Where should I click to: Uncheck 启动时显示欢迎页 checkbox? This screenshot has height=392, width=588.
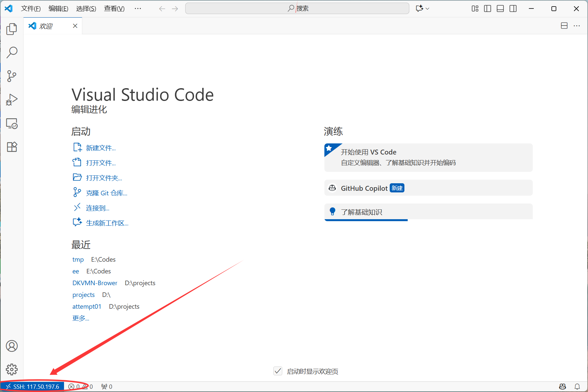(278, 371)
